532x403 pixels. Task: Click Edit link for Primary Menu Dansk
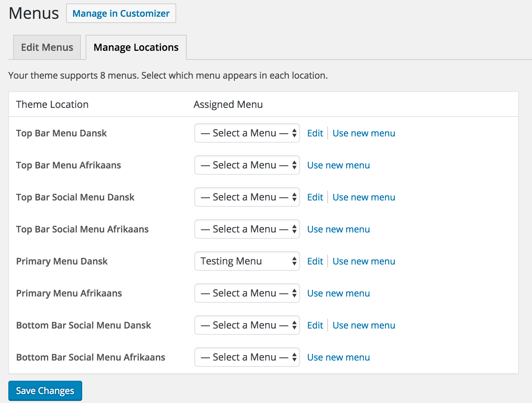point(315,261)
